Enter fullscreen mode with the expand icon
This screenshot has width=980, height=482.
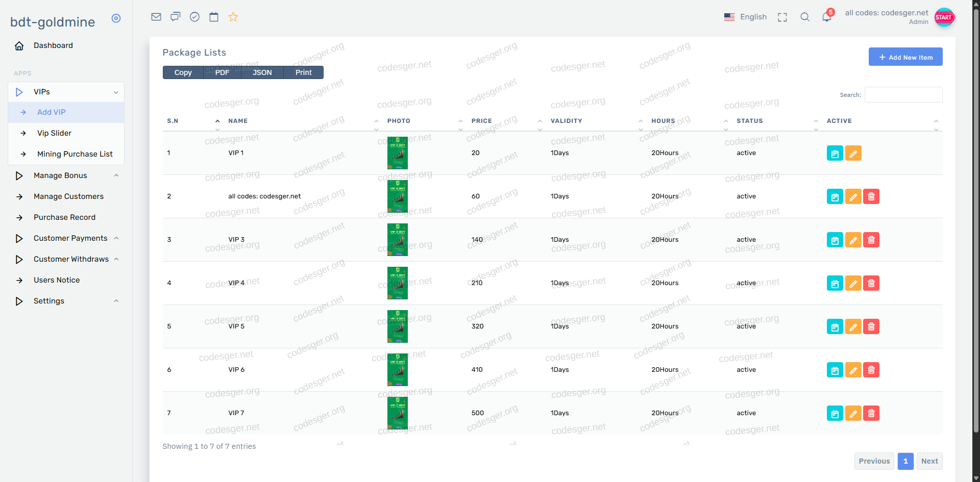(x=782, y=17)
